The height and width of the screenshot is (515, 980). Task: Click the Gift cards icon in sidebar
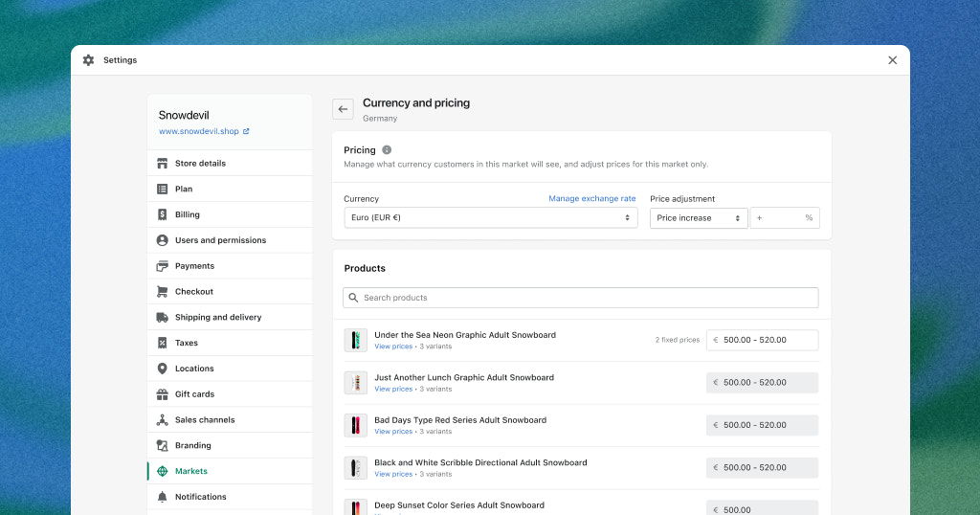click(x=163, y=394)
